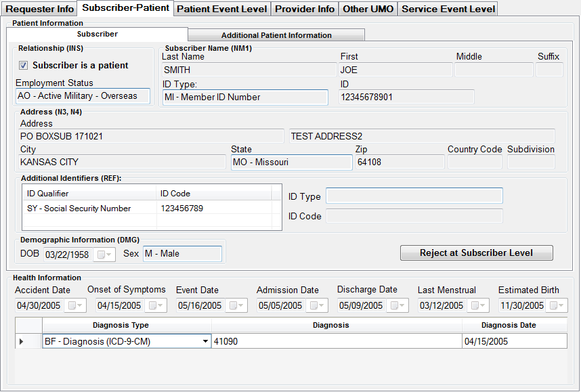Open the Onset of Symptoms calendar picker
This screenshot has height=392, width=581.
click(156, 306)
